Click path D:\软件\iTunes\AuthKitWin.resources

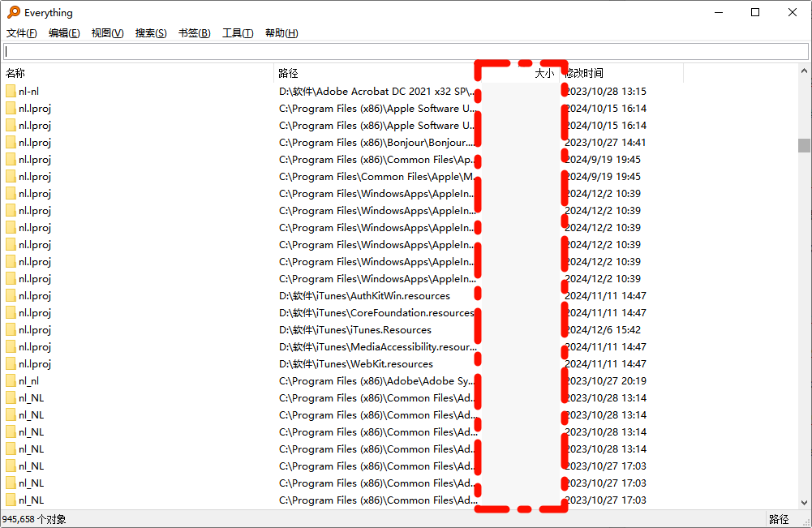(364, 296)
